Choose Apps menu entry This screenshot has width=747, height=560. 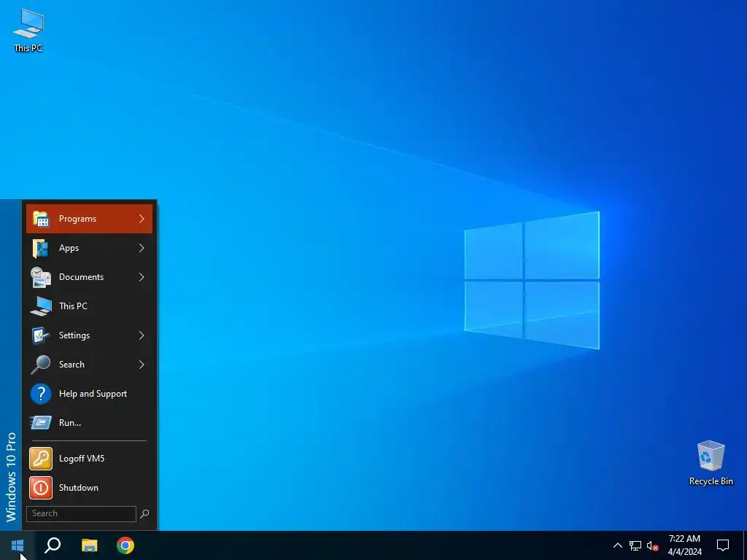[89, 248]
